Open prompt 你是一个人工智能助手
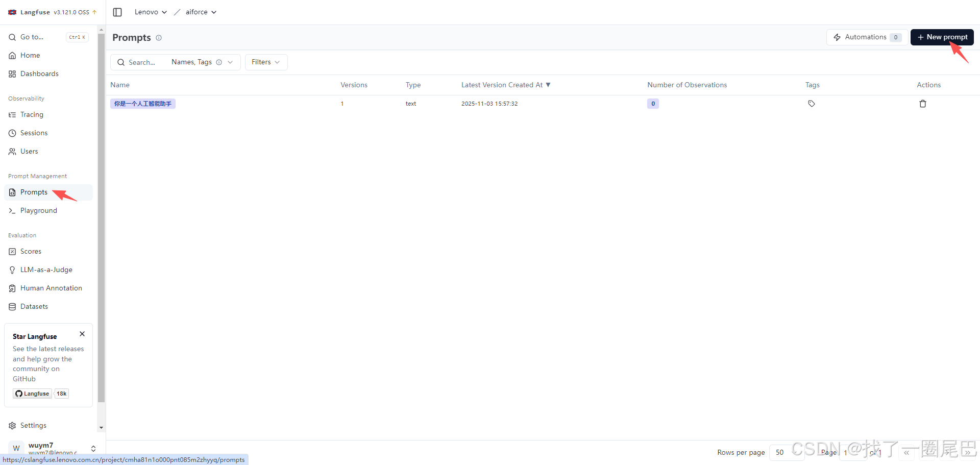 pos(143,104)
